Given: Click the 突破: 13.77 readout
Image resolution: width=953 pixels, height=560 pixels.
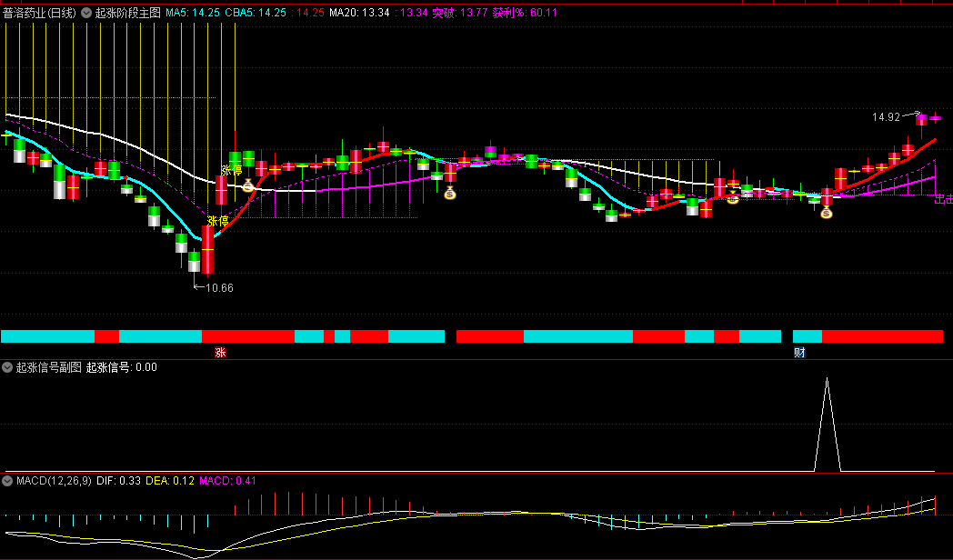Looking at the screenshot, I should (x=459, y=13).
